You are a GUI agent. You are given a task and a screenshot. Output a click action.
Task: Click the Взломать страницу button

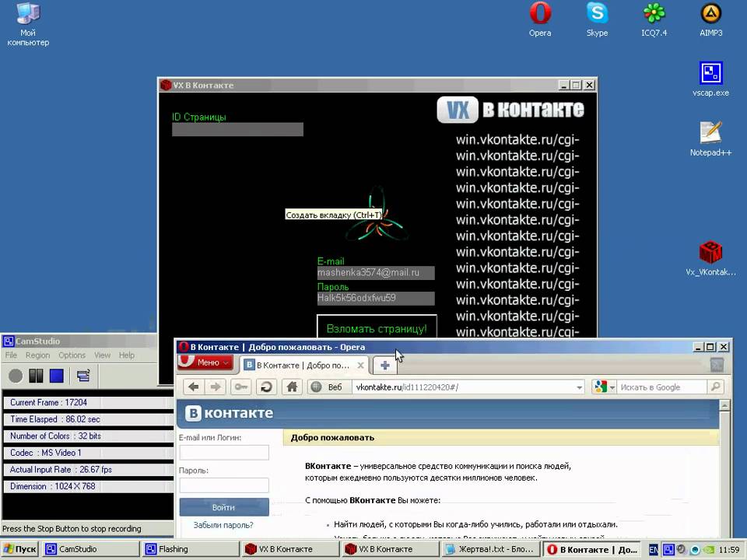(x=377, y=327)
